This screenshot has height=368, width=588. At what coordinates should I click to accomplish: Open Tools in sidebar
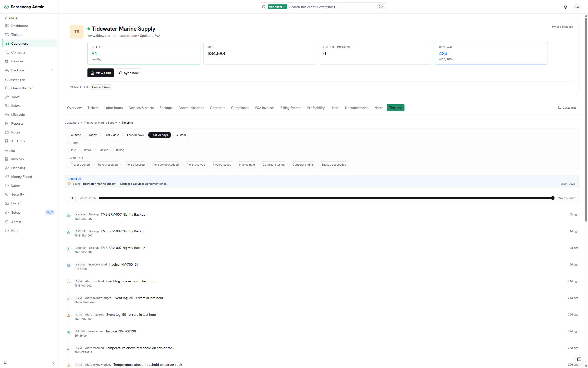pos(29,97)
